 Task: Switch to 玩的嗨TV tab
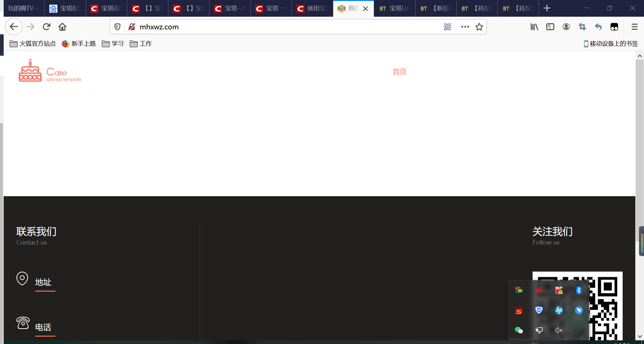click(23, 8)
